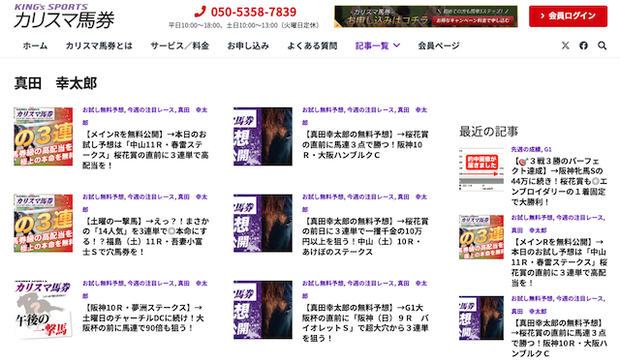This screenshot has height=364, width=620.
Task: Open the Facebook social icon
Action: tap(583, 45)
